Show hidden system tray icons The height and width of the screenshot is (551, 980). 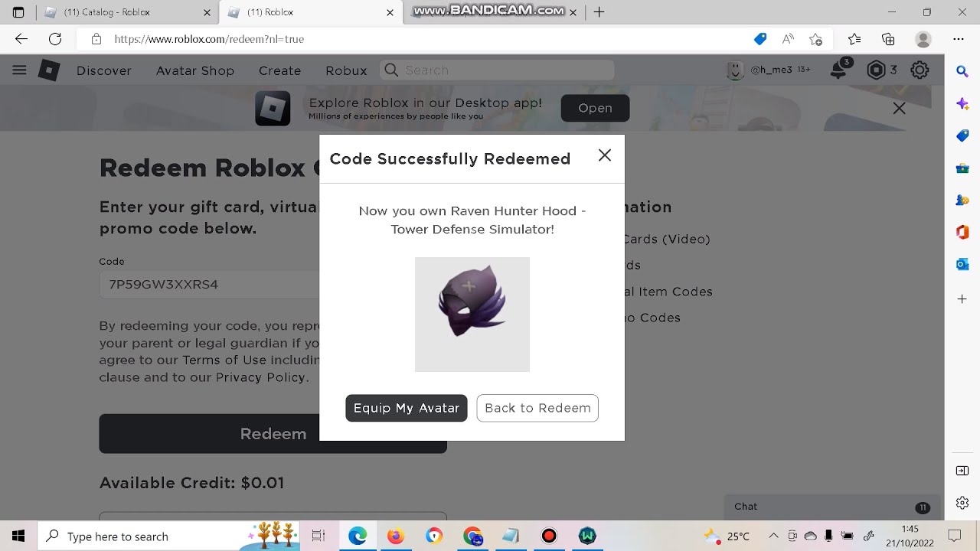773,536
